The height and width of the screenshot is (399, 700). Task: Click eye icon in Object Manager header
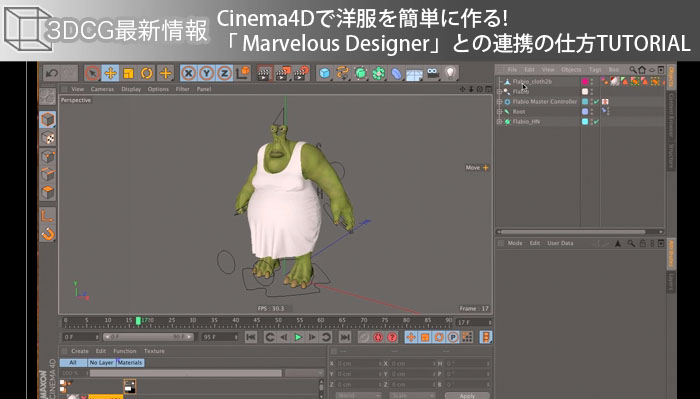(x=652, y=70)
